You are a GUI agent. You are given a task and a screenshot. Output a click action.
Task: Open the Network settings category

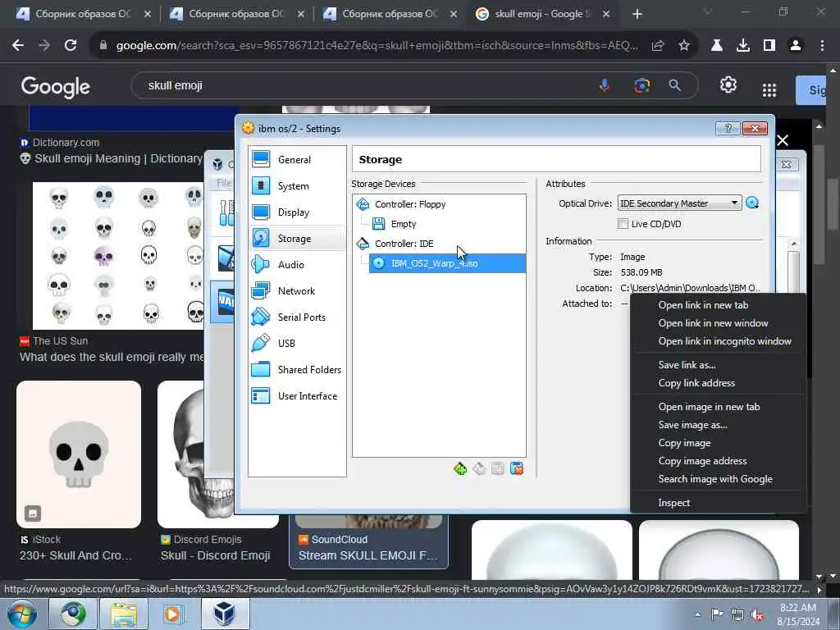297,291
